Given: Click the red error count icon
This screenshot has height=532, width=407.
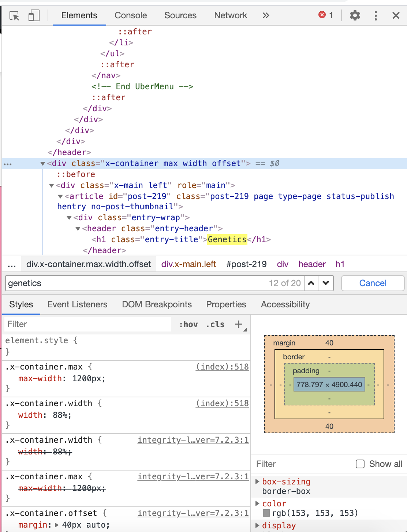Looking at the screenshot, I should pos(322,15).
